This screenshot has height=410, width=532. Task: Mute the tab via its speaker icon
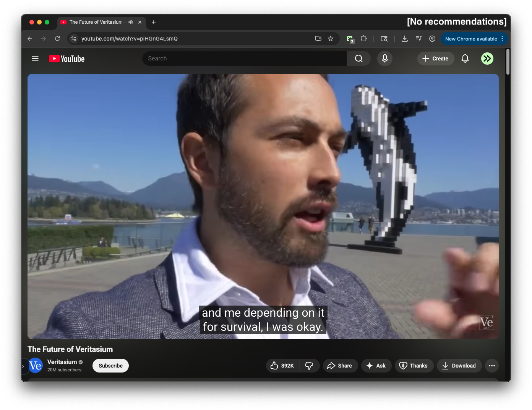[x=131, y=22]
